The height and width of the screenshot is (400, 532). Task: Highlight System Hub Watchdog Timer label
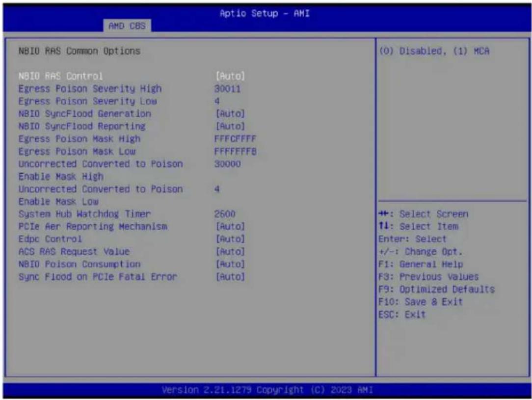click(84, 214)
